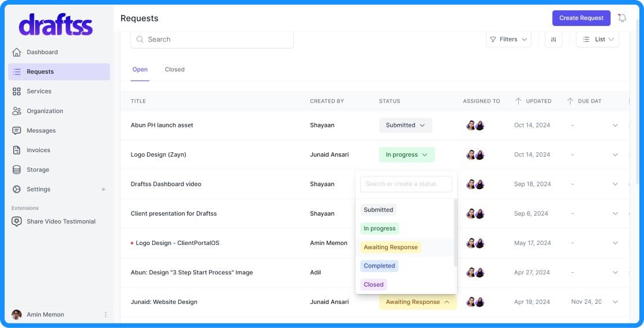Image resolution: width=644 pixels, height=328 pixels.
Task: Click the Messages chat icon
Action: (17, 131)
